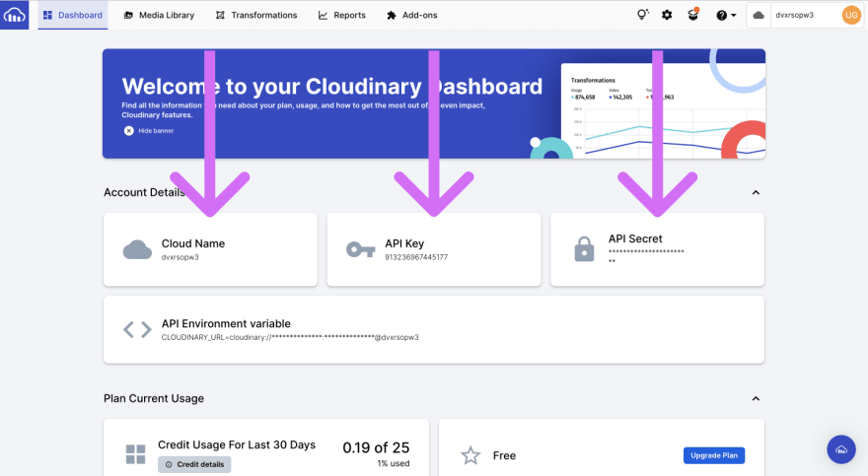The height and width of the screenshot is (476, 868).
Task: Click the Upgrade Plan button
Action: (x=714, y=455)
